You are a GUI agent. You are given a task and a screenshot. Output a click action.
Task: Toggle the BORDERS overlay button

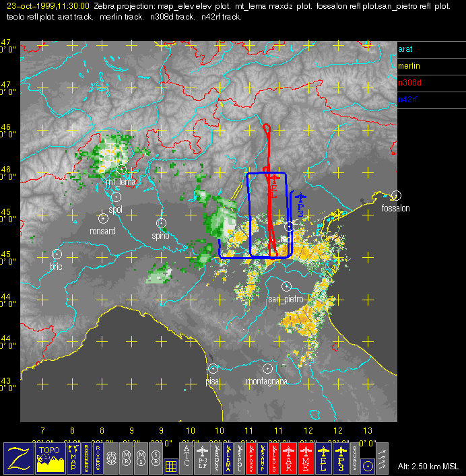[86, 458]
